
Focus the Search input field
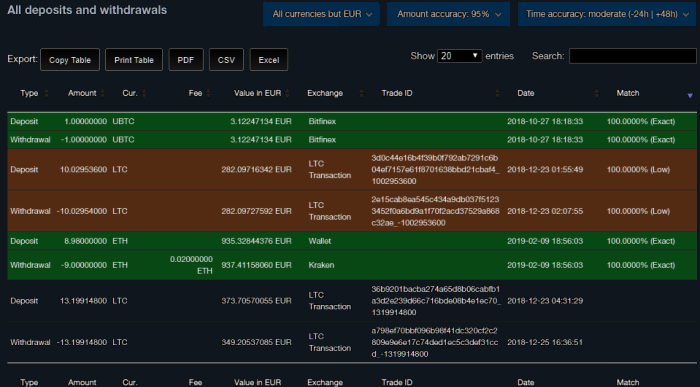pyautogui.click(x=633, y=56)
